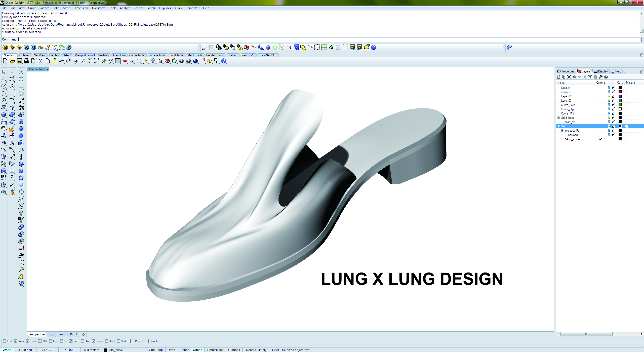
Task: Uncheck the Point osnap checkbox
Action: 27,341
